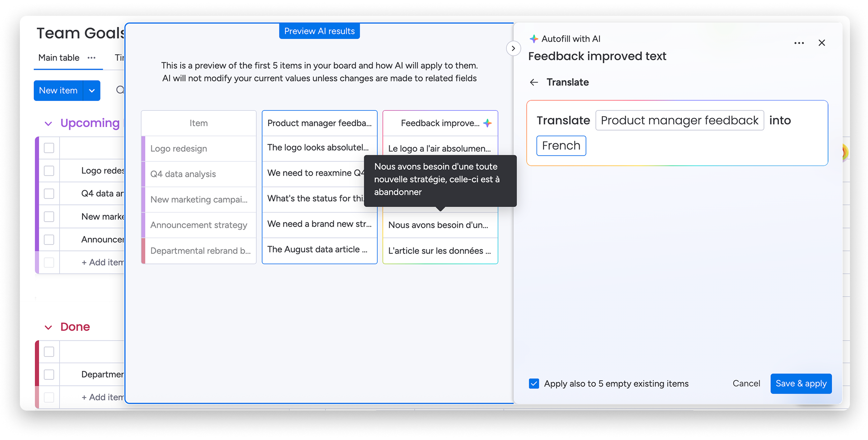This screenshot has height=440, width=868.
Task: Click the cell 'Nous avons besoin d'un...'
Action: click(440, 225)
